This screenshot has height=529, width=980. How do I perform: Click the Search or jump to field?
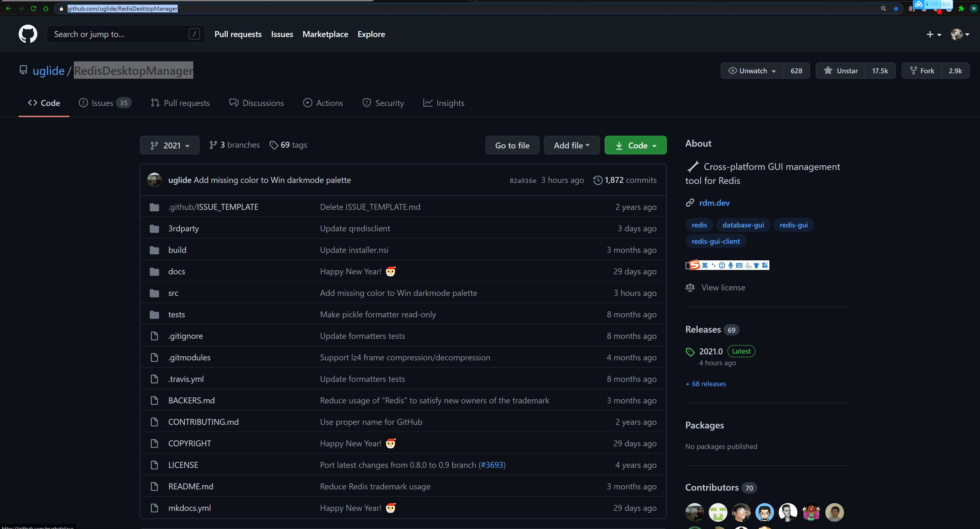click(x=126, y=34)
